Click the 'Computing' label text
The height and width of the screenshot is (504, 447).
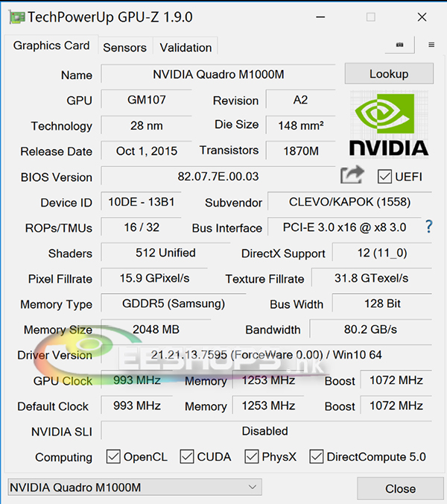(63, 457)
